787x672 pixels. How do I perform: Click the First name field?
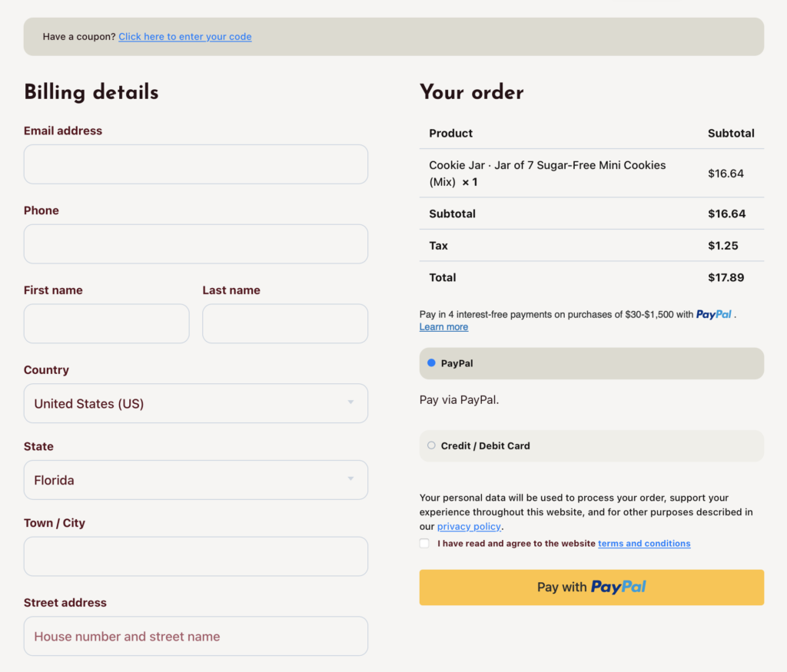click(106, 323)
